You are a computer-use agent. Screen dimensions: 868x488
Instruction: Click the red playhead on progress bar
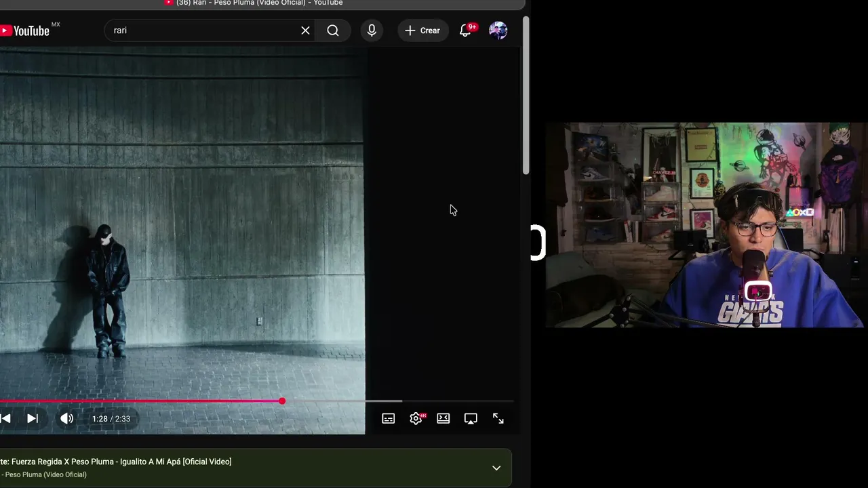coord(282,401)
